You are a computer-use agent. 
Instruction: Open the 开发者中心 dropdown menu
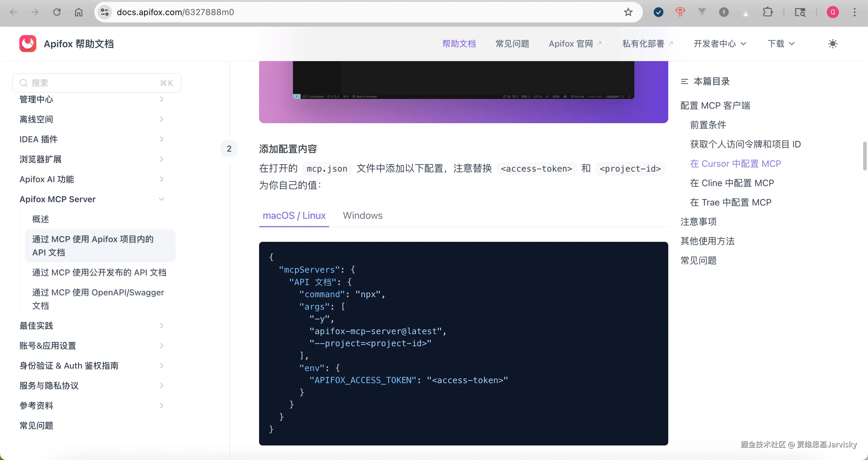tap(720, 44)
